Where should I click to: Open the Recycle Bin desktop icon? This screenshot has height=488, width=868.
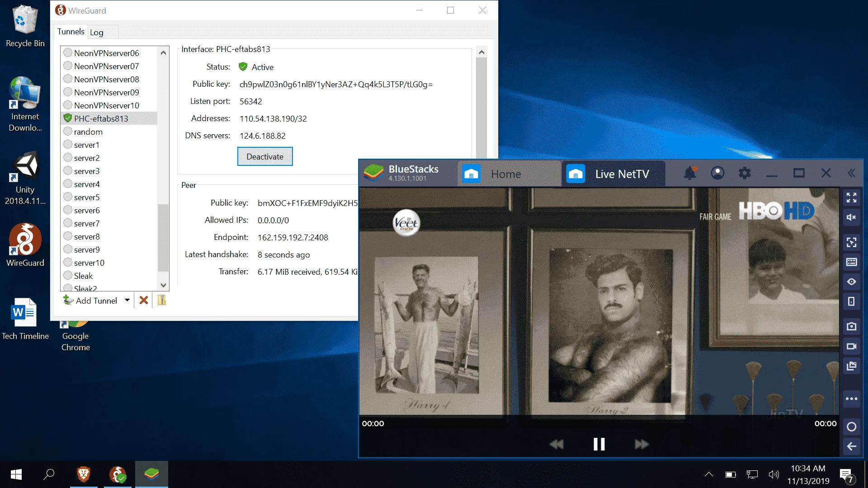pyautogui.click(x=25, y=26)
